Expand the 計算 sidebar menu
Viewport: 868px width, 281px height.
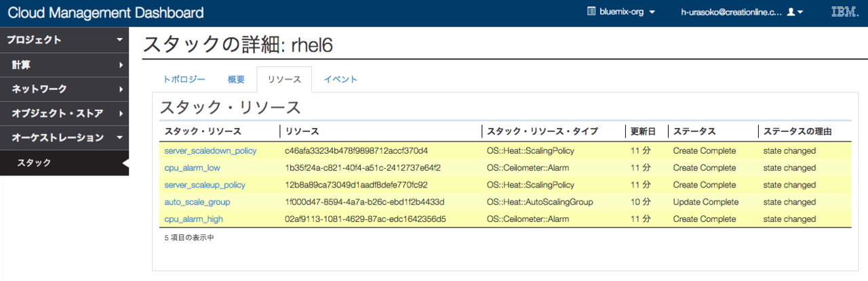pos(64,65)
